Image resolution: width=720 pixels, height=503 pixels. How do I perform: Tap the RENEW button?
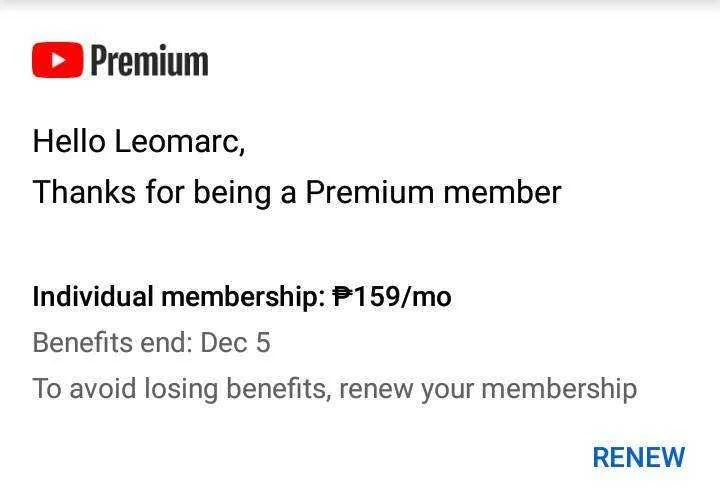click(x=638, y=457)
